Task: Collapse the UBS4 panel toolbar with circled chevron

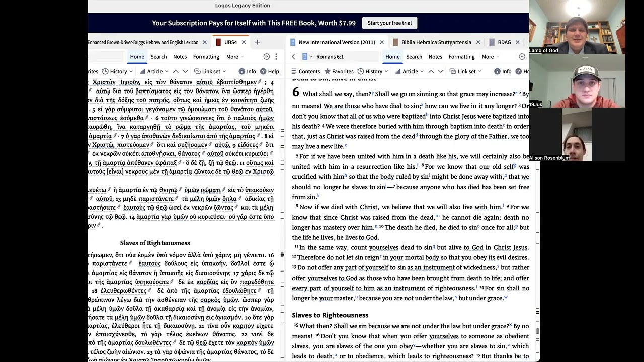Action: coord(267,57)
